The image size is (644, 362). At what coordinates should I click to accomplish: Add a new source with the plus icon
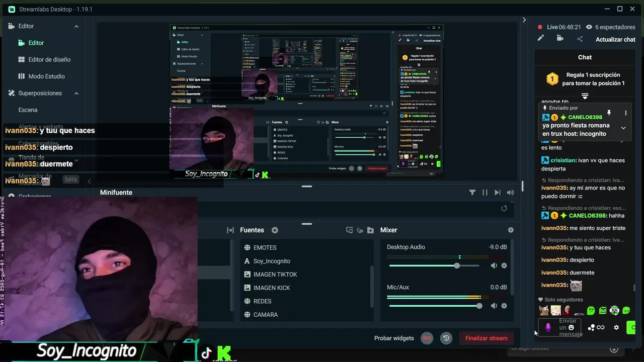[x=275, y=230]
